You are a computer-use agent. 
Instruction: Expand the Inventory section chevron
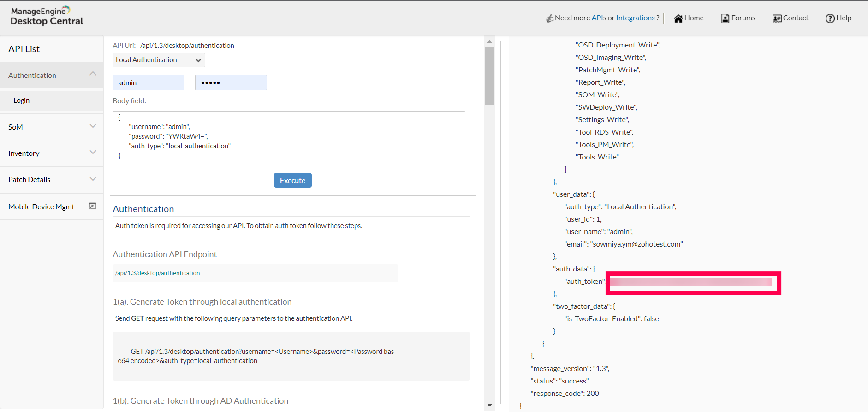pyautogui.click(x=93, y=152)
